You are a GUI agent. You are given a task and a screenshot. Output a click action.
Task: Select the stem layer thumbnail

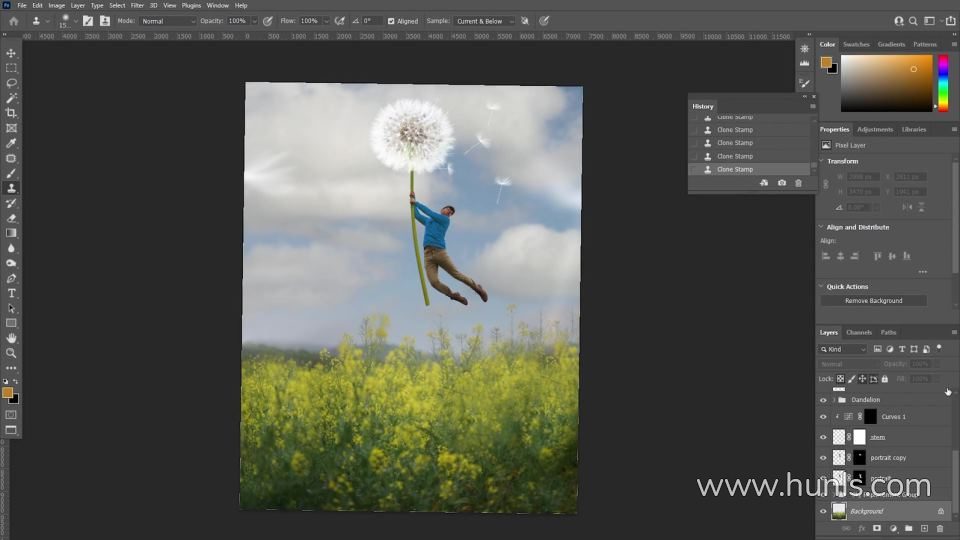coord(839,437)
